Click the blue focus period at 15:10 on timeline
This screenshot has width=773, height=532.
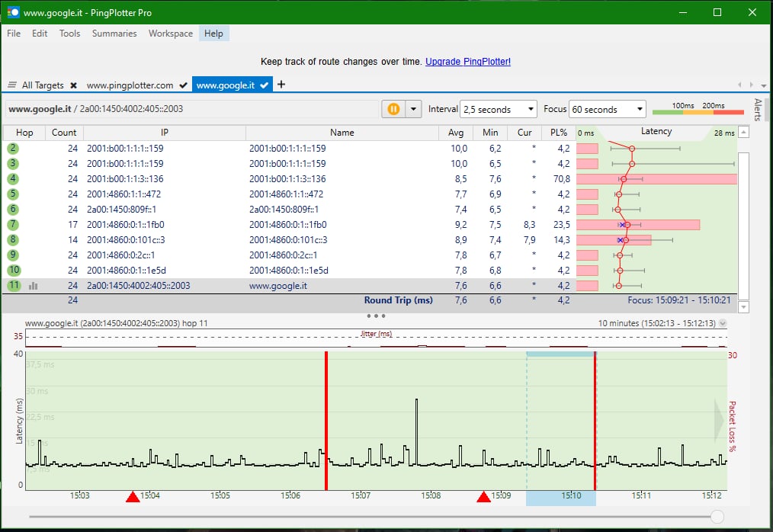561,498
